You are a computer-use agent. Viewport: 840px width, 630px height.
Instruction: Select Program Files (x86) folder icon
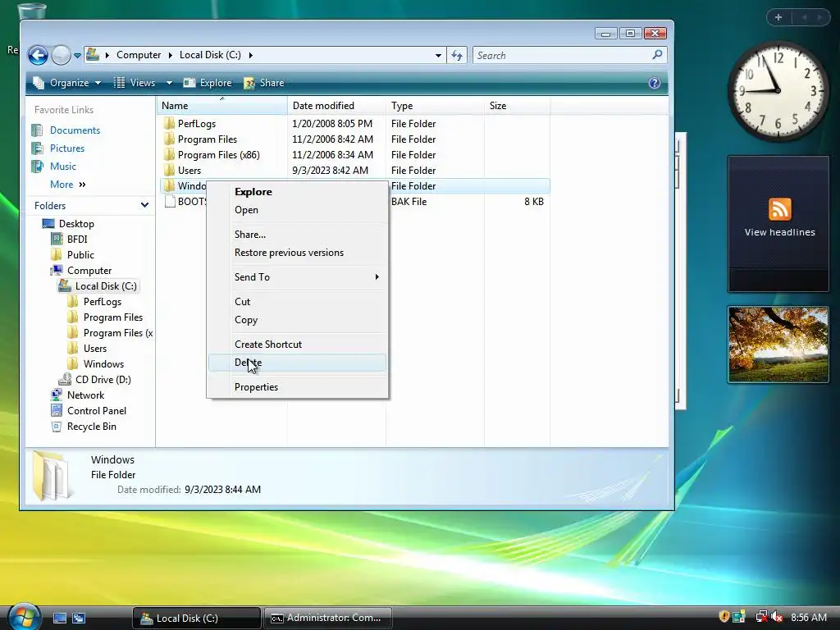[x=169, y=155]
